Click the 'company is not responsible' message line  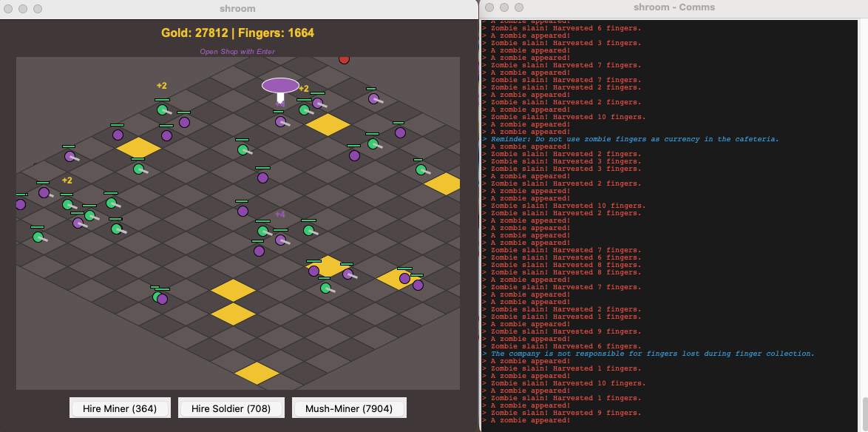pyautogui.click(x=653, y=354)
